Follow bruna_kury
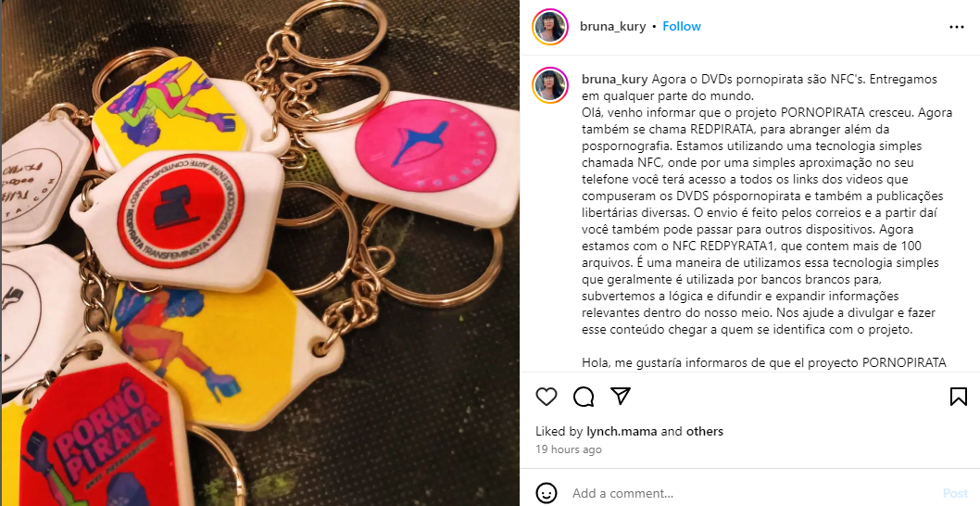Image resolution: width=980 pixels, height=506 pixels. pyautogui.click(x=682, y=26)
